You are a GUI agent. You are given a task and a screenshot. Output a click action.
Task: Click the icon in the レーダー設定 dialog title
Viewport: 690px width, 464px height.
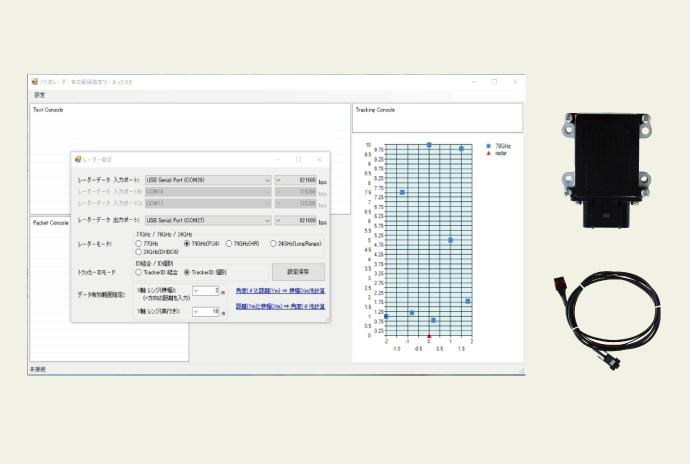pos(78,159)
